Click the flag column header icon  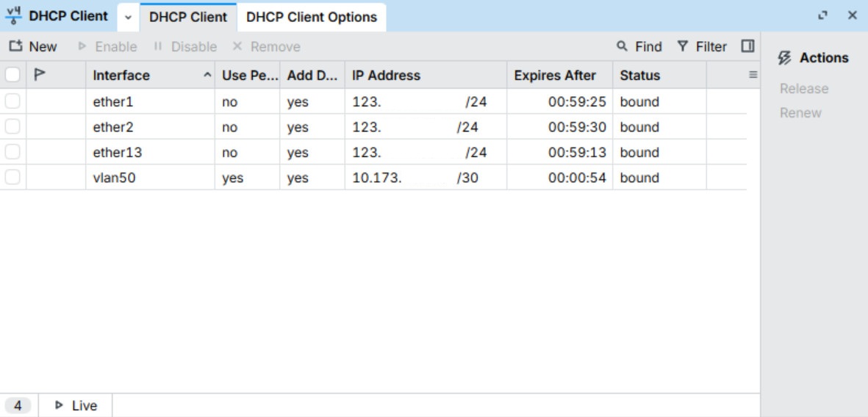[39, 75]
